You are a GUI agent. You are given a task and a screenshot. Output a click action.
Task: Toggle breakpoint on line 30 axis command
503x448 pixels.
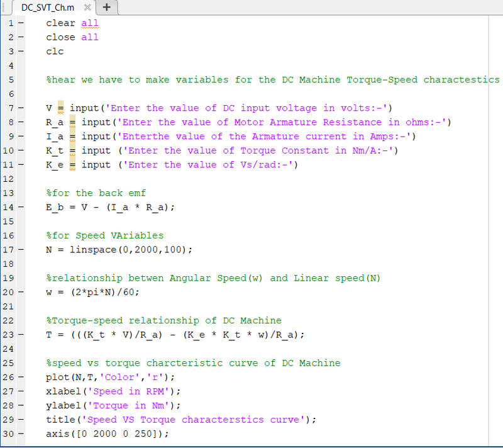tap(21, 434)
